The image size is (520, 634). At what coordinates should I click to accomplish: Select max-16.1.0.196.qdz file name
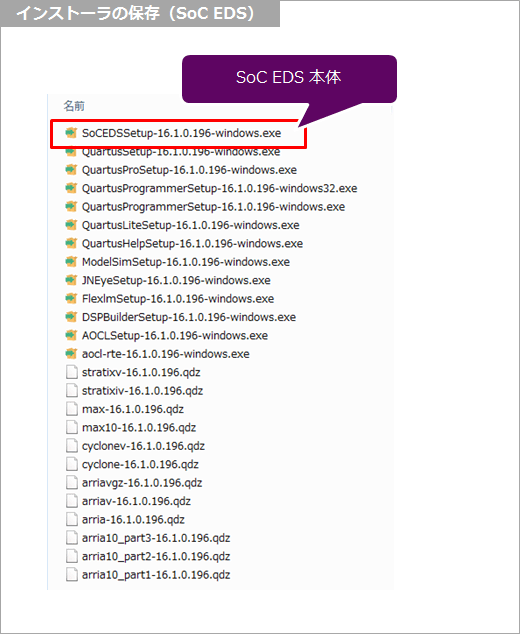click(133, 409)
